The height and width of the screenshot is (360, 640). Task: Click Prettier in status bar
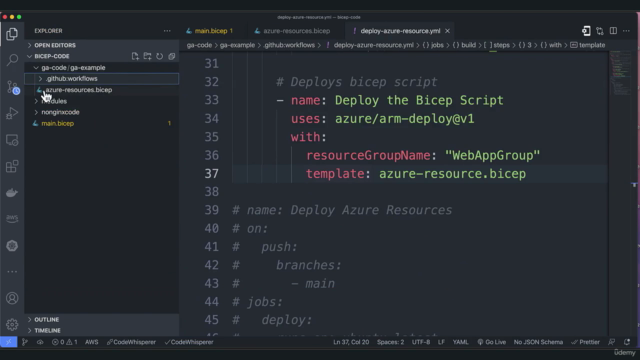[585, 342]
